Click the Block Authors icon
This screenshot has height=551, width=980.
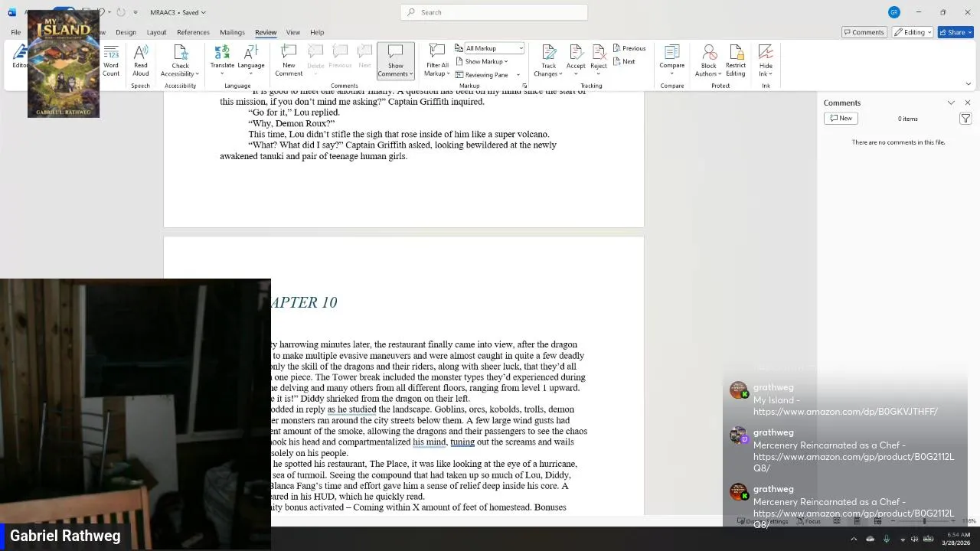click(x=709, y=54)
